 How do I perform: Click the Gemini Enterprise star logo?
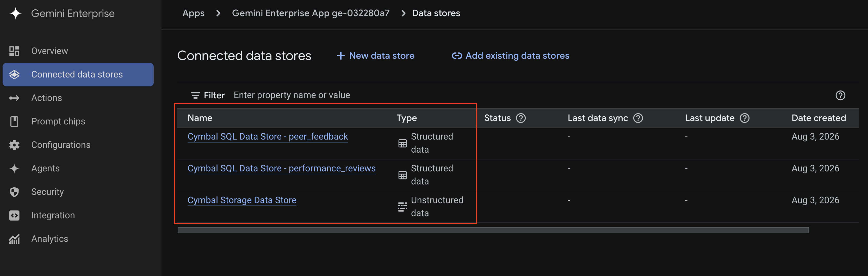point(16,14)
